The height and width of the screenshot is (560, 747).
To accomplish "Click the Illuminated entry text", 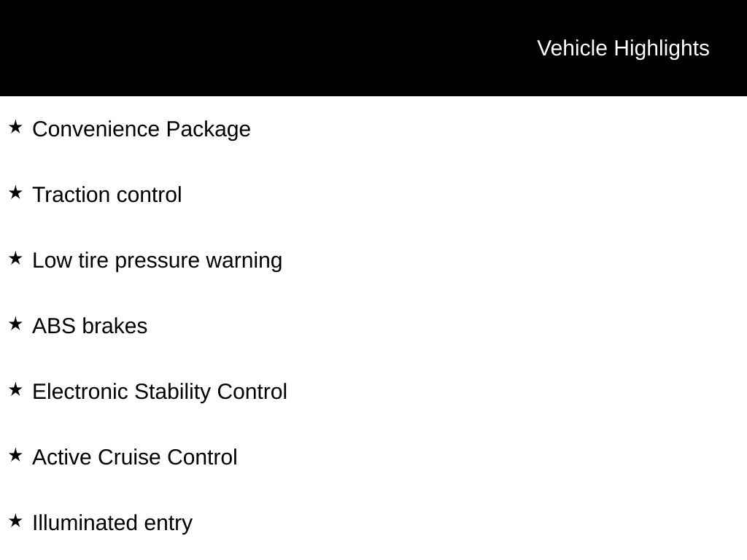I will pyautogui.click(x=112, y=524).
